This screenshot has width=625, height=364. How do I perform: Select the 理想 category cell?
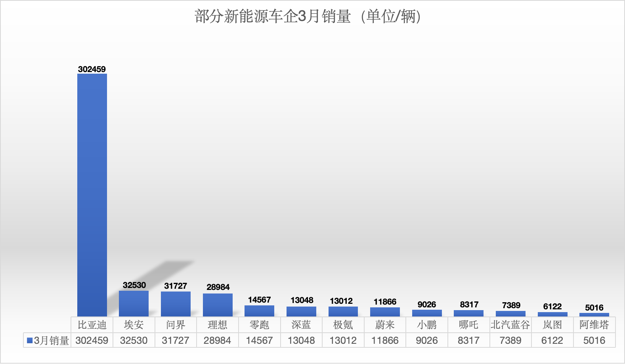pyautogui.click(x=218, y=325)
